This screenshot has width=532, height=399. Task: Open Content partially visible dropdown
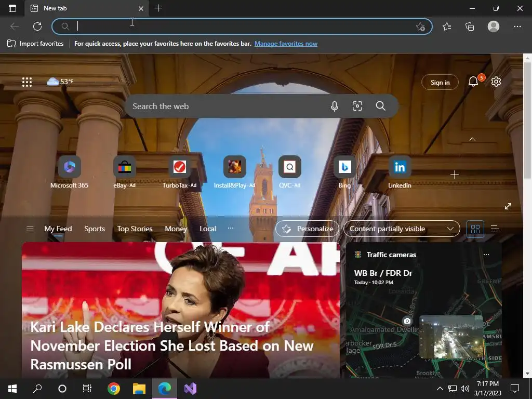(402, 229)
